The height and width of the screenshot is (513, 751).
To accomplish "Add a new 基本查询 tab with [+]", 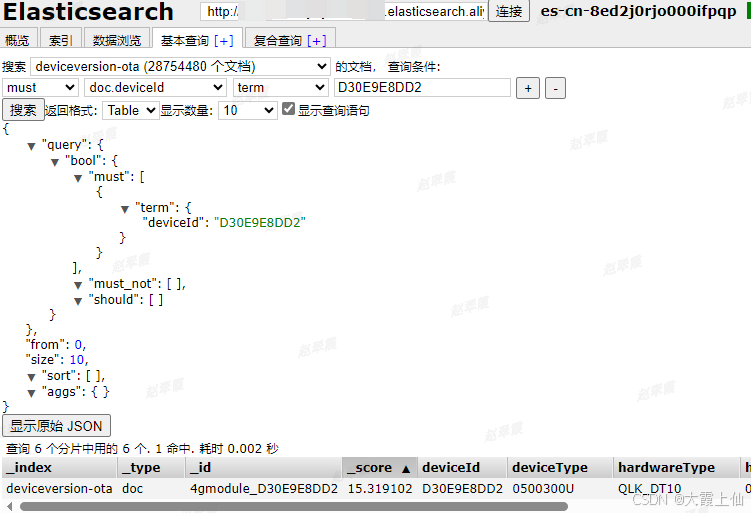I will 224,41.
